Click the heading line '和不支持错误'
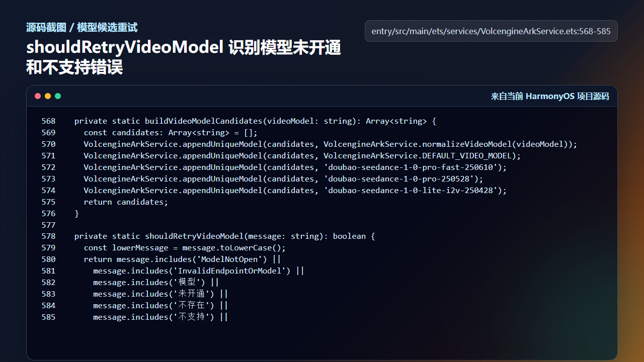The image size is (644, 362). (74, 67)
